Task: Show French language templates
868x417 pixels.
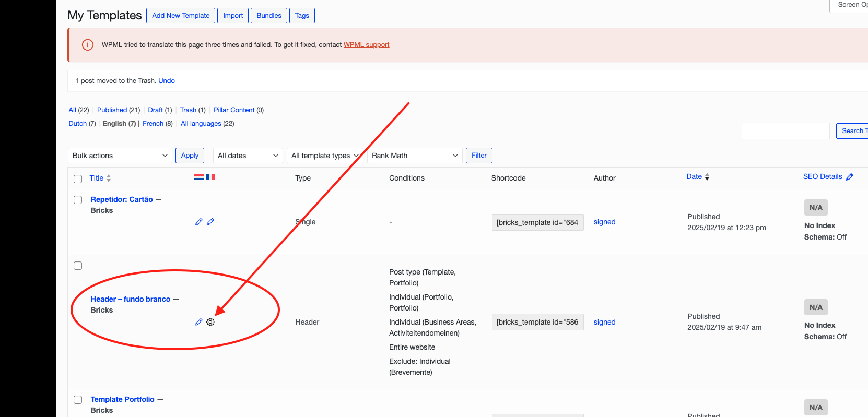Action: (x=153, y=124)
